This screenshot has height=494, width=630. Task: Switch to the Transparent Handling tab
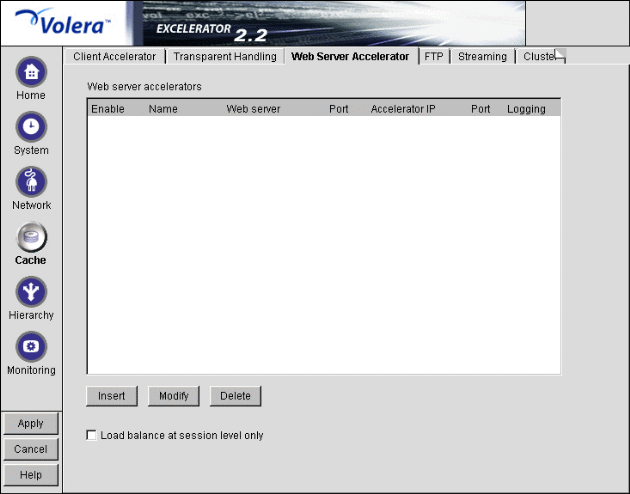point(225,57)
